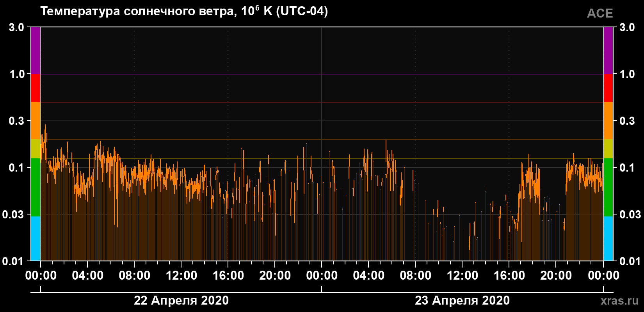Click the "04:00" time label for 22 April
The width and height of the screenshot is (644, 312).
pyautogui.click(x=88, y=276)
